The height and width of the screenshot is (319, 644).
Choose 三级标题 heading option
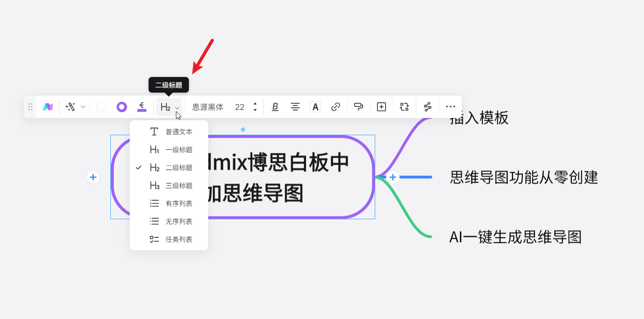pyautogui.click(x=169, y=185)
